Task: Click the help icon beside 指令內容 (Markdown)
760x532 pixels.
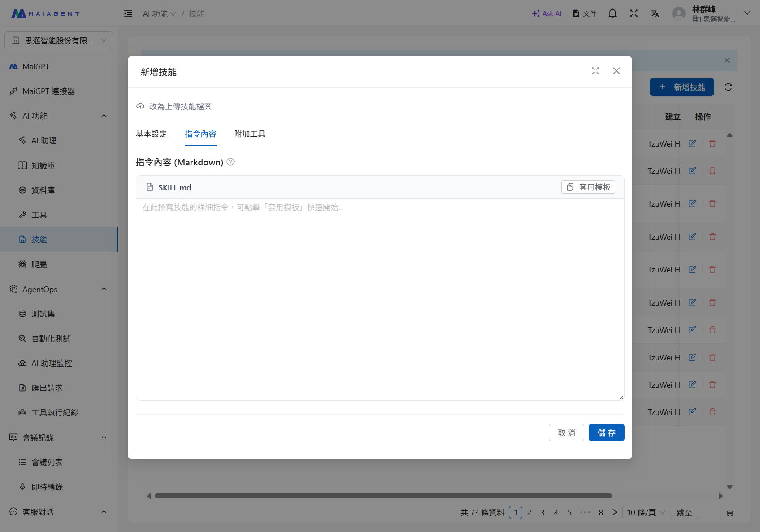Action: point(230,162)
